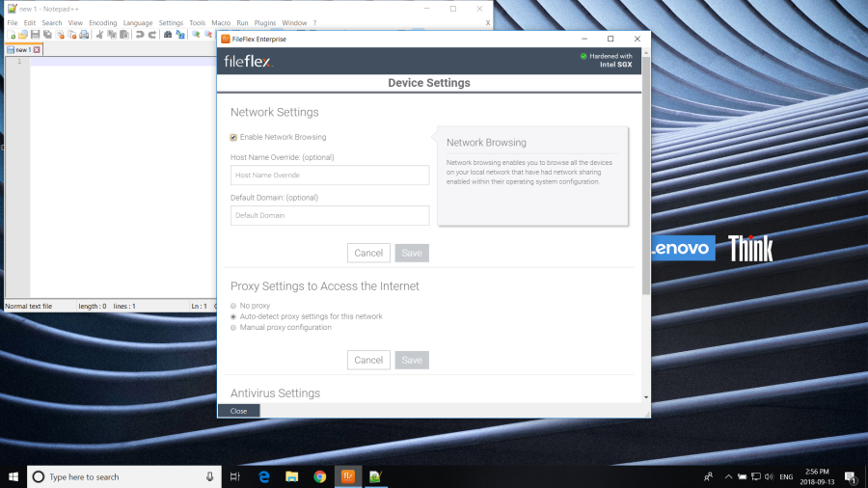868x488 pixels.
Task: Click the Type here to search box
Action: (x=124, y=476)
